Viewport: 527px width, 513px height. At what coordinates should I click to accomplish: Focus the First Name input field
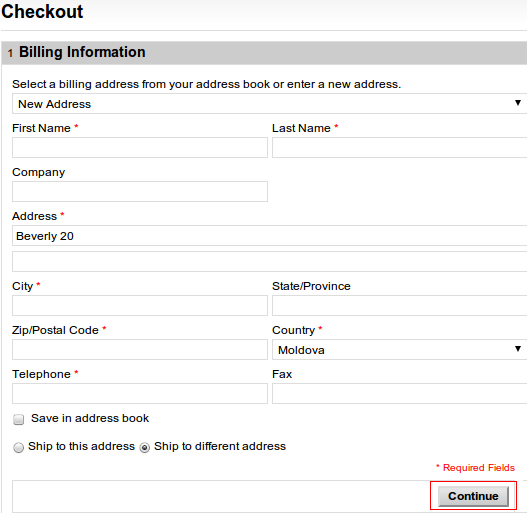coord(140,147)
